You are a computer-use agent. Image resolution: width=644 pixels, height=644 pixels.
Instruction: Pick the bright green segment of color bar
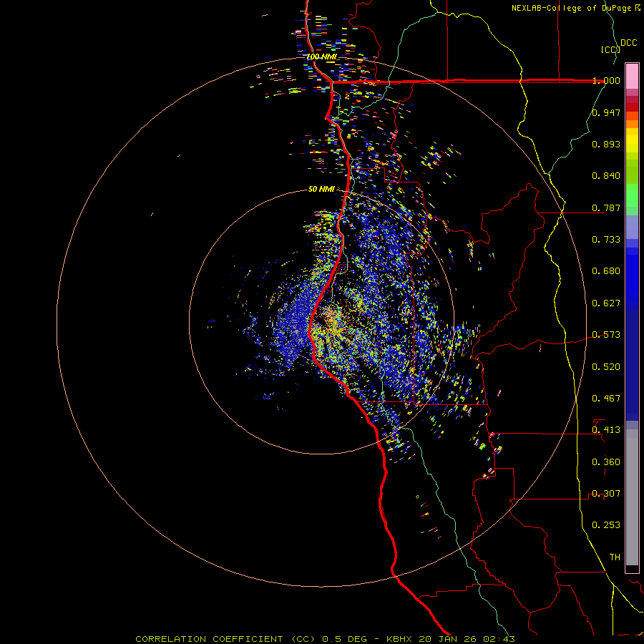(632, 195)
